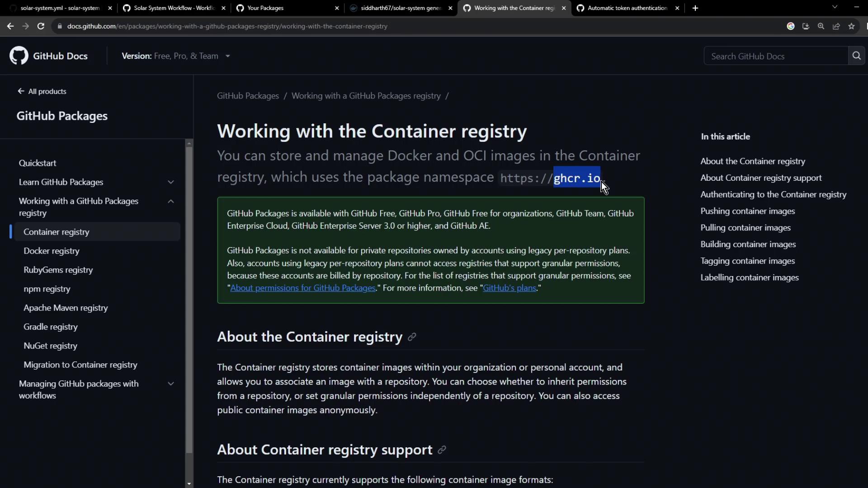Select Docker registry in sidebar

(x=52, y=251)
